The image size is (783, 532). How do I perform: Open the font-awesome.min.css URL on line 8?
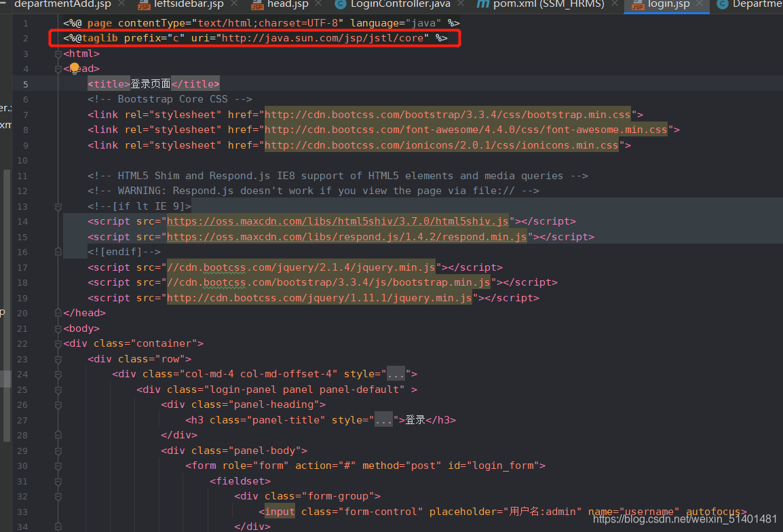[466, 130]
